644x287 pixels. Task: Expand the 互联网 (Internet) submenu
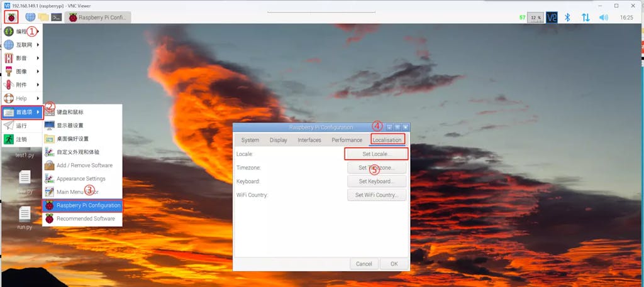[22, 45]
